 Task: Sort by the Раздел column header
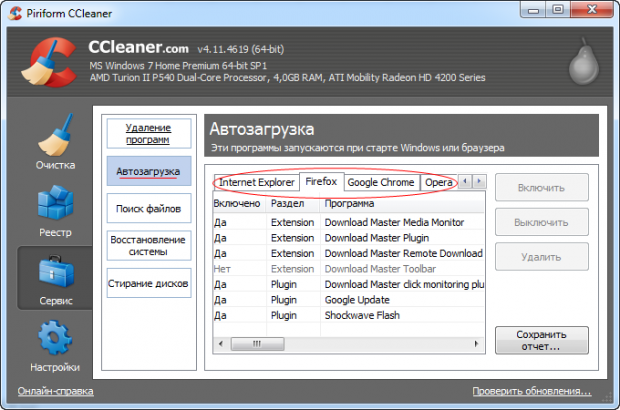pyautogui.click(x=293, y=204)
